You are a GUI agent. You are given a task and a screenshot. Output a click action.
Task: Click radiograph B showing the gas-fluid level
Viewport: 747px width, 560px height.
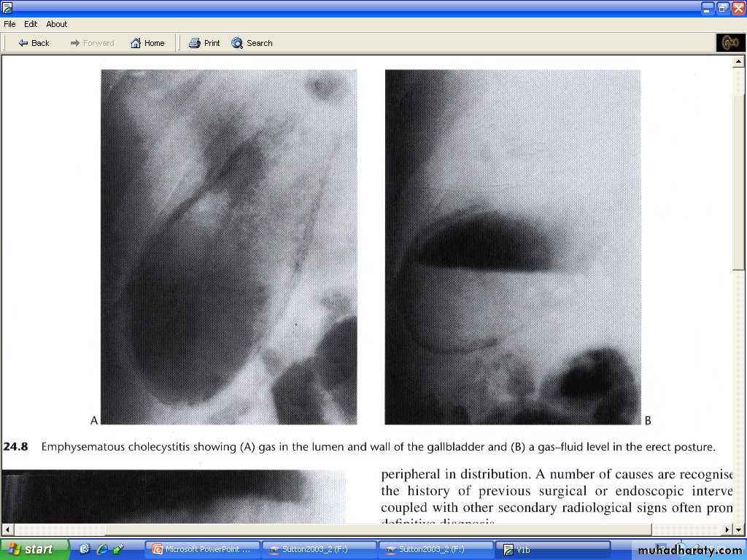tap(512, 246)
